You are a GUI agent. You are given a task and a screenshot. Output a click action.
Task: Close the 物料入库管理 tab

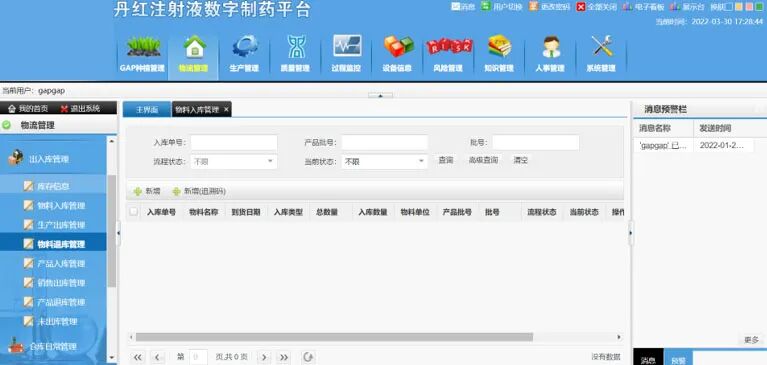click(x=226, y=110)
